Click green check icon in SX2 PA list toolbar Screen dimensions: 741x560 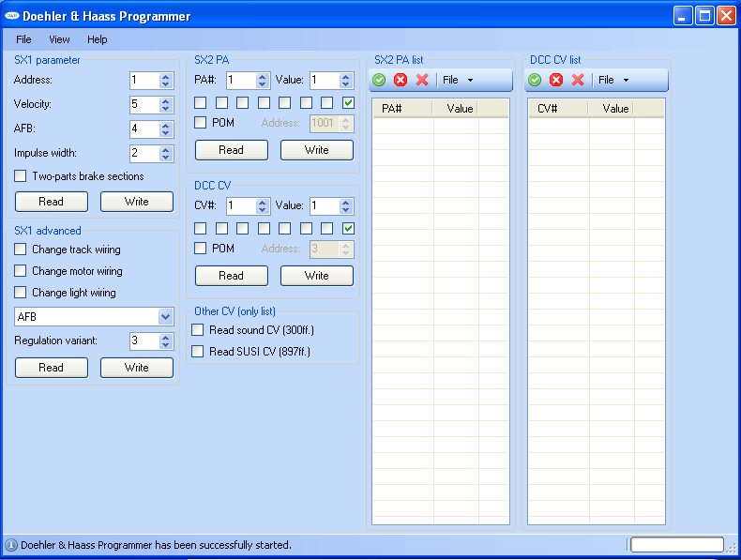(379, 80)
